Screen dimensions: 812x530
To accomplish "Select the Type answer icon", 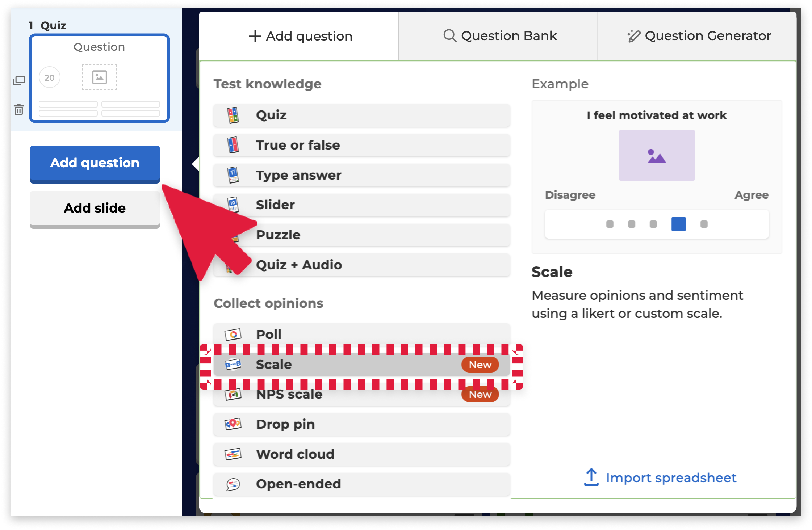I will click(233, 175).
